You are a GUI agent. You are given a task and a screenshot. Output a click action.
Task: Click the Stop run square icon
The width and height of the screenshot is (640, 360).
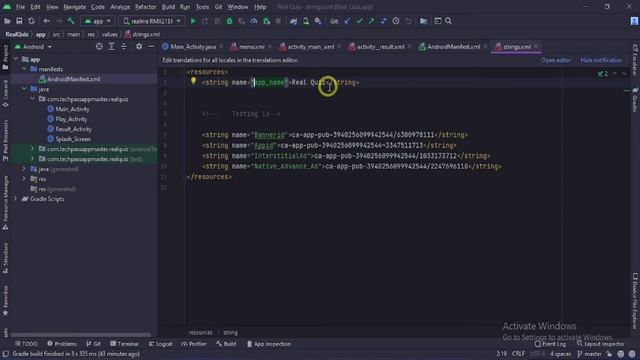[278, 21]
